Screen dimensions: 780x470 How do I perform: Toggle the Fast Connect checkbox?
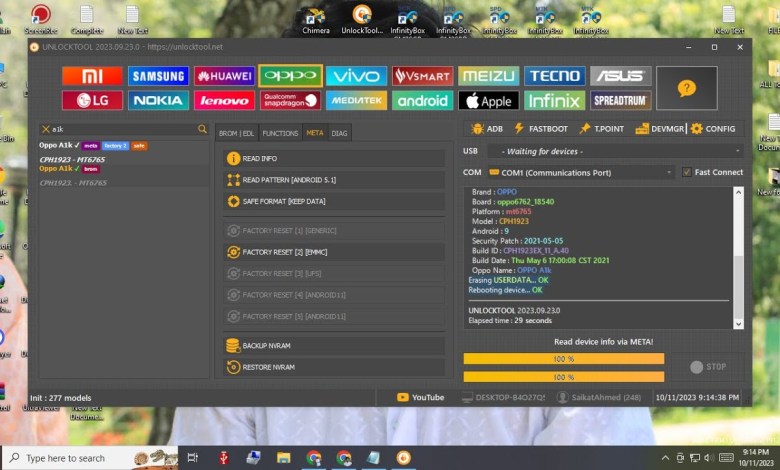tap(687, 172)
